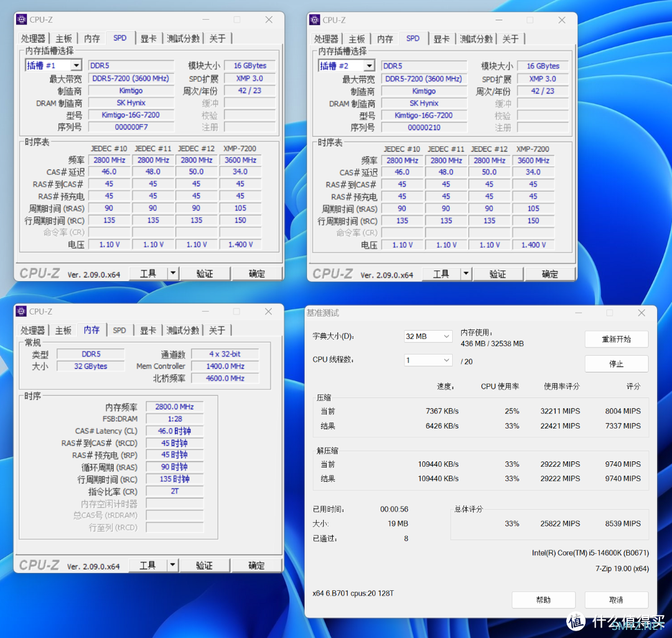
Task: Click 7-Zip 19.00 (x64) version text
Action: 622,568
